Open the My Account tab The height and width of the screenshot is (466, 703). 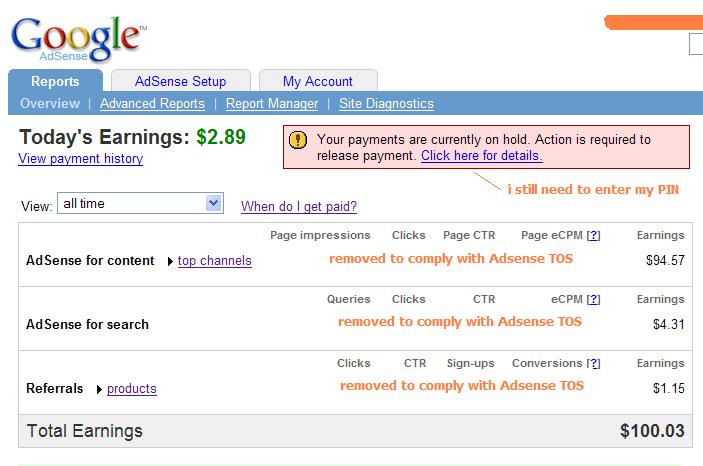point(318,81)
